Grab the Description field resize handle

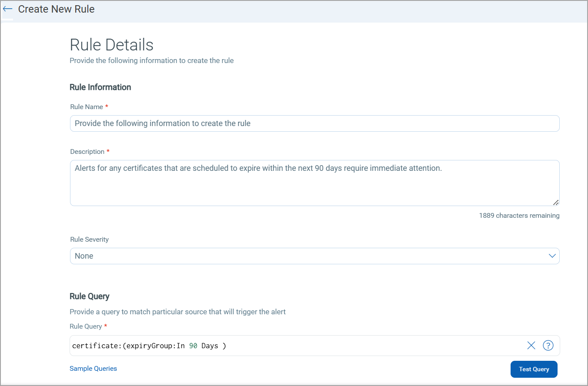556,202
